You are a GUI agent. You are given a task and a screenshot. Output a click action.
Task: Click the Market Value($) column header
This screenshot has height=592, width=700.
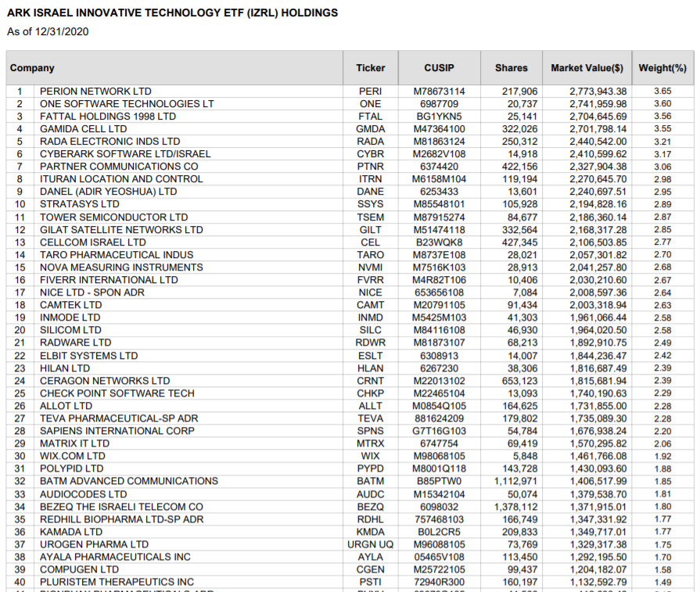(x=587, y=68)
